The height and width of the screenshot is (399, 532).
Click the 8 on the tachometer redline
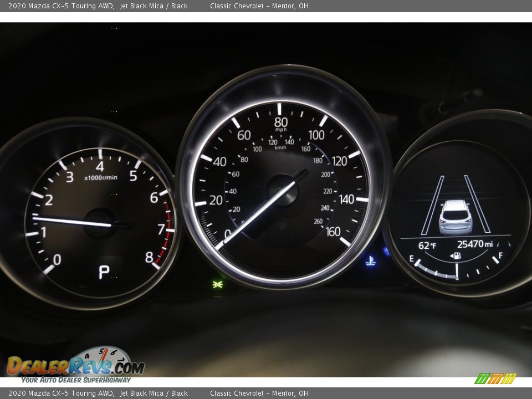[x=149, y=257]
